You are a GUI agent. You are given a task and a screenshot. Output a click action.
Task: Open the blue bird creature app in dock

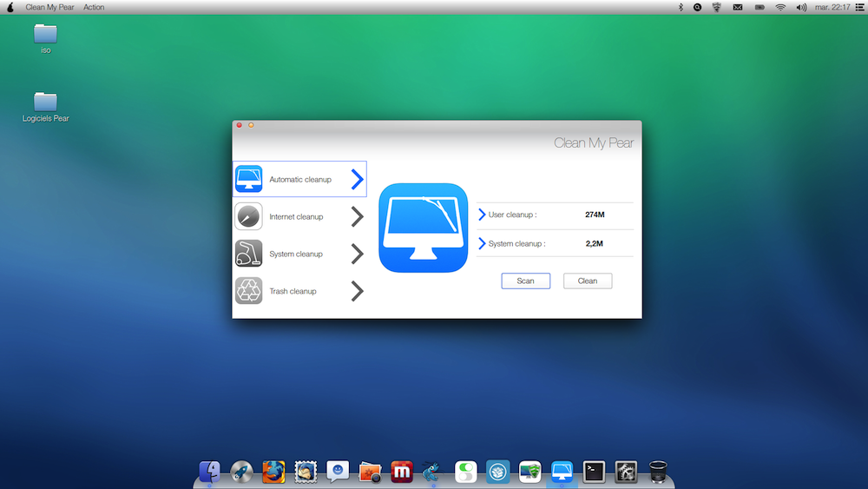click(x=432, y=472)
